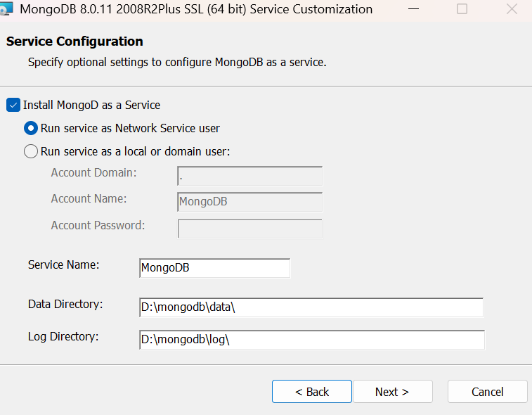Screen dimensions: 532x415
Task: Cancel the MongoDB setup
Action: (487, 392)
